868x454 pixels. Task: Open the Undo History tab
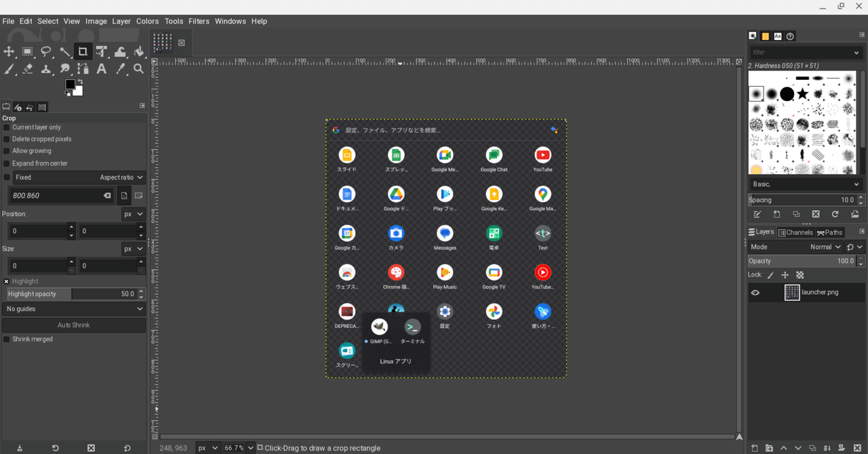30,107
